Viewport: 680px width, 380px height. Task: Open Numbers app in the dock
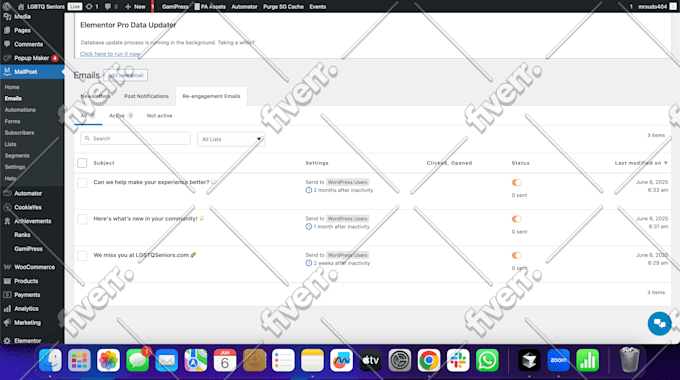point(587,360)
